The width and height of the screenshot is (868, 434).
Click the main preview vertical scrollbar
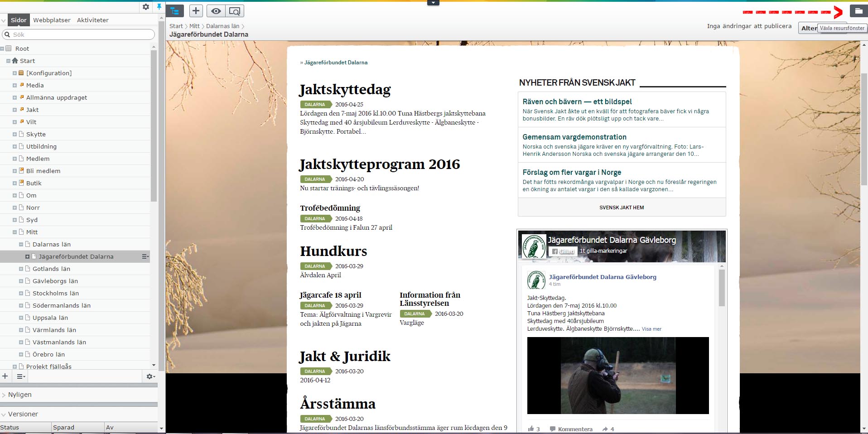(864, 129)
